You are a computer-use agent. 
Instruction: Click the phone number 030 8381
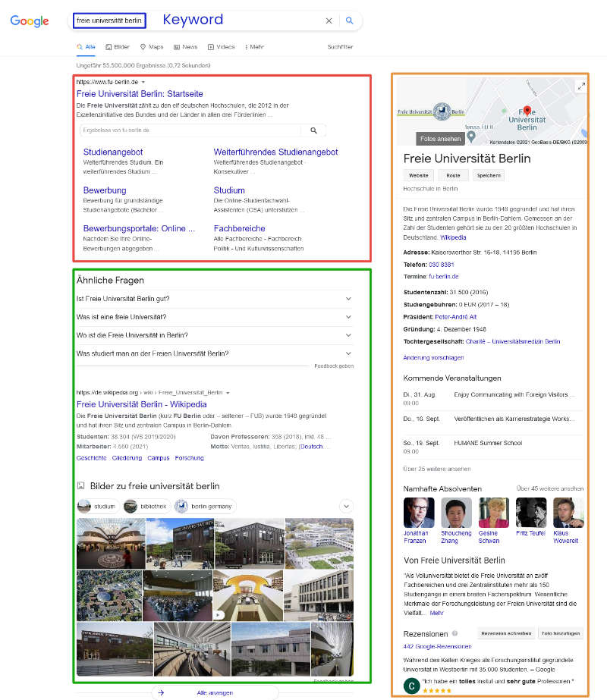point(442,265)
